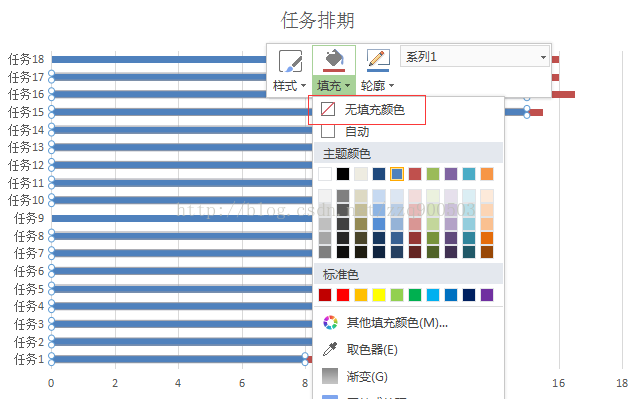Expand the 填充 dropdown arrow

click(347, 85)
